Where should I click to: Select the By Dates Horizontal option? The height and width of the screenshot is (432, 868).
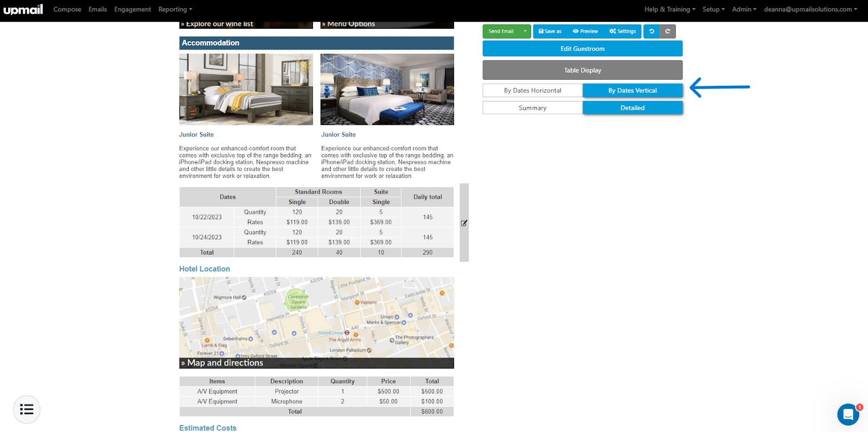[x=533, y=91]
